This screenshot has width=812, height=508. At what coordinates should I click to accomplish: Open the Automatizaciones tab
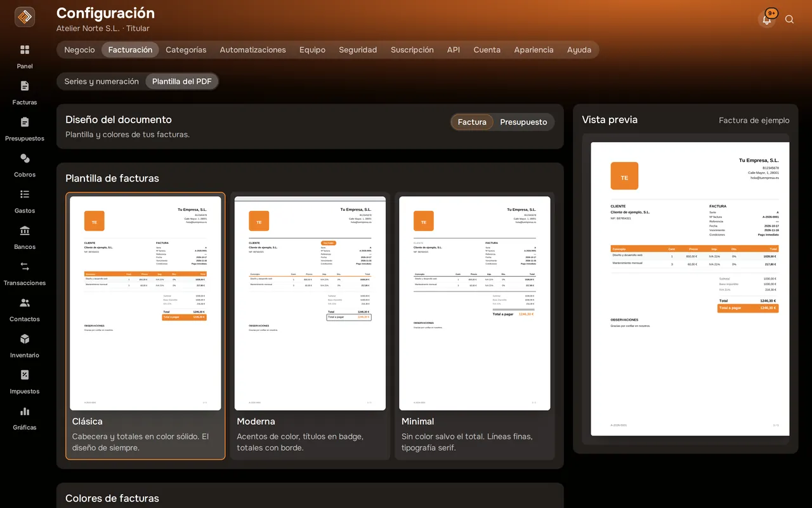click(x=252, y=50)
